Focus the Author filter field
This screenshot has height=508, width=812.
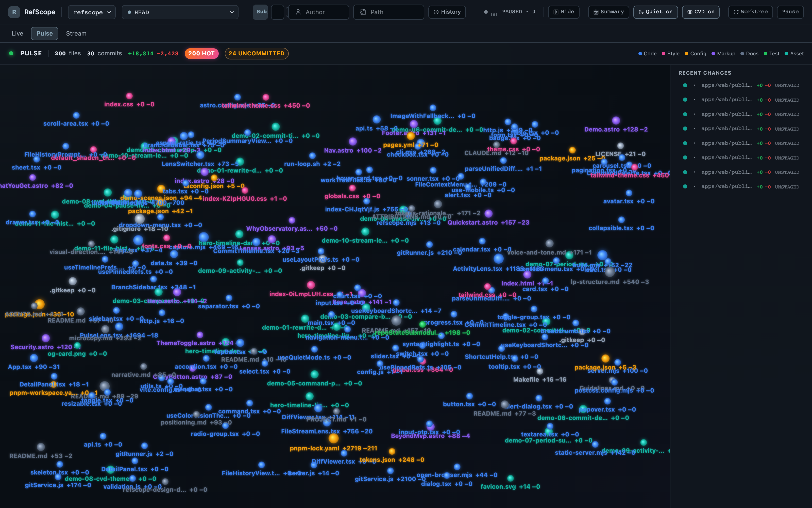pyautogui.click(x=319, y=12)
